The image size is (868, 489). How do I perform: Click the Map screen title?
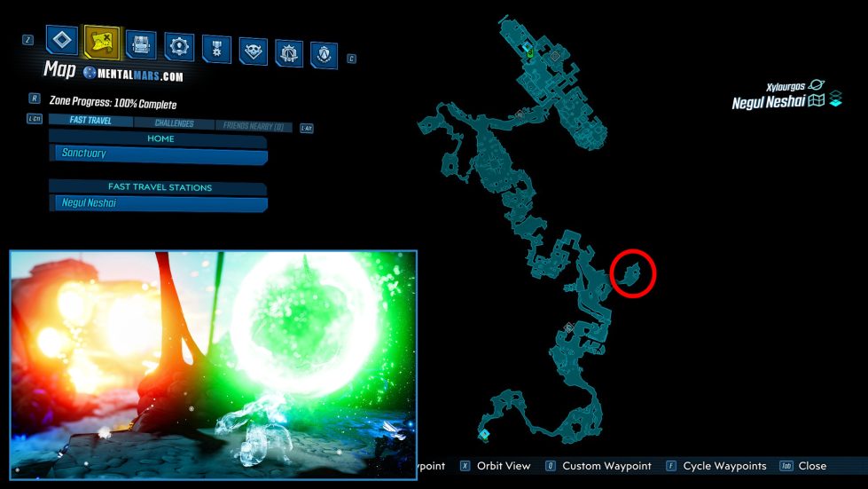59,70
